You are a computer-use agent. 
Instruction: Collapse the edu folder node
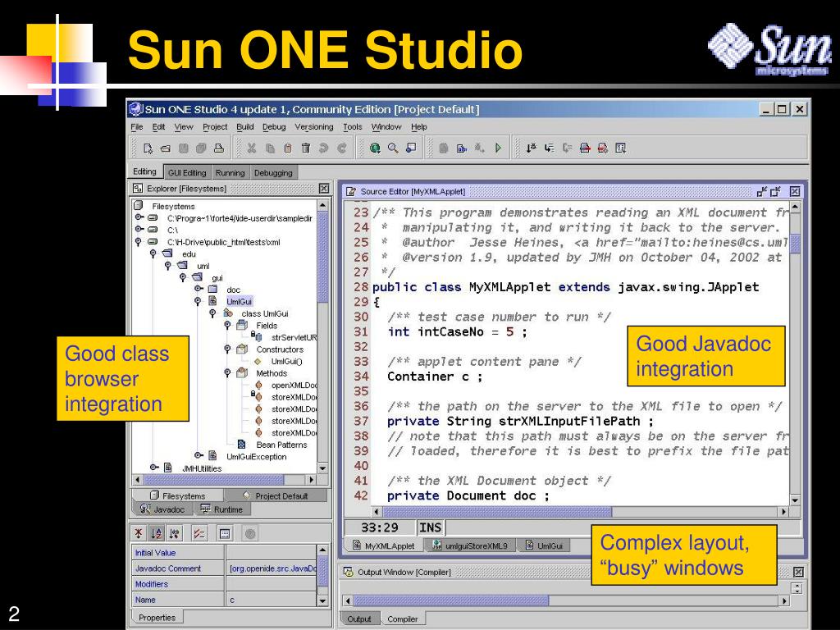click(x=153, y=253)
